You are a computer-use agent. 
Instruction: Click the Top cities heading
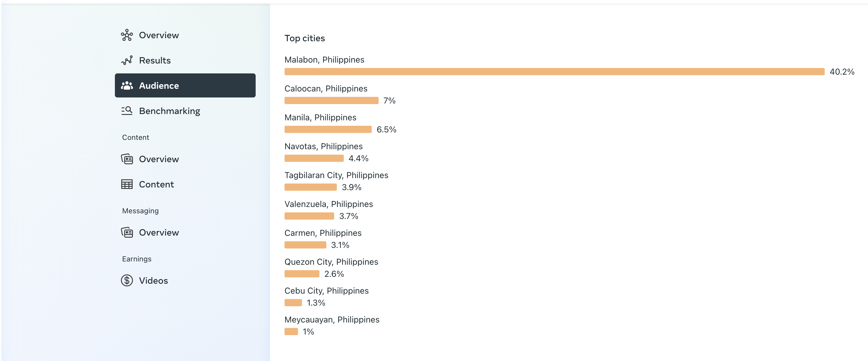coord(304,39)
